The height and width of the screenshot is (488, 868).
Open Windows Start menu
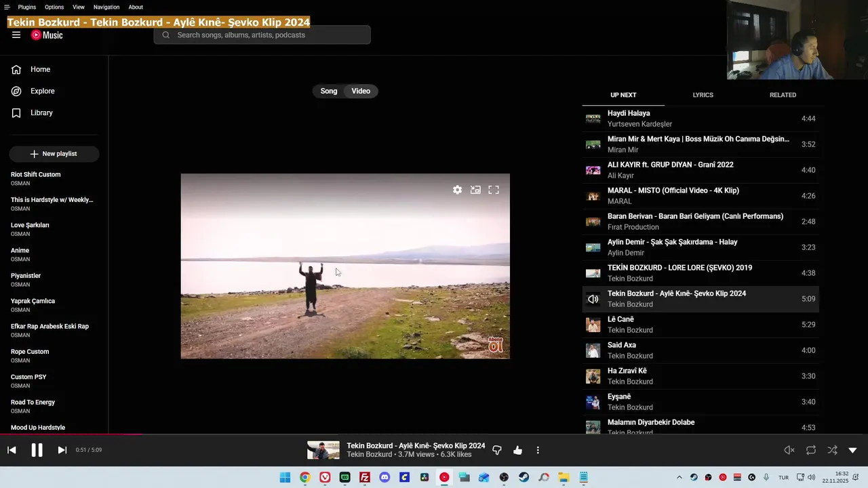pyautogui.click(x=285, y=477)
